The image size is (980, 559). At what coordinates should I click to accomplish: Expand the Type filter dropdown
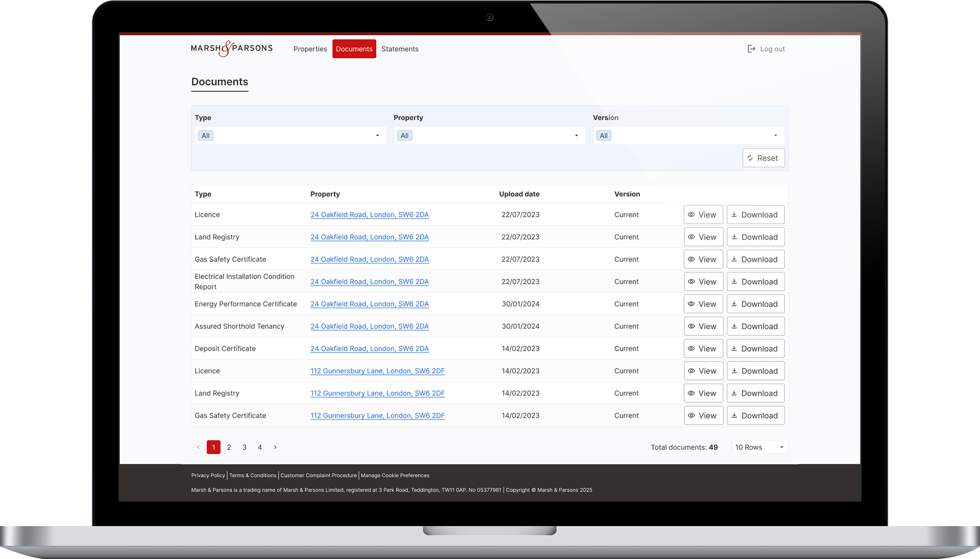tap(377, 136)
